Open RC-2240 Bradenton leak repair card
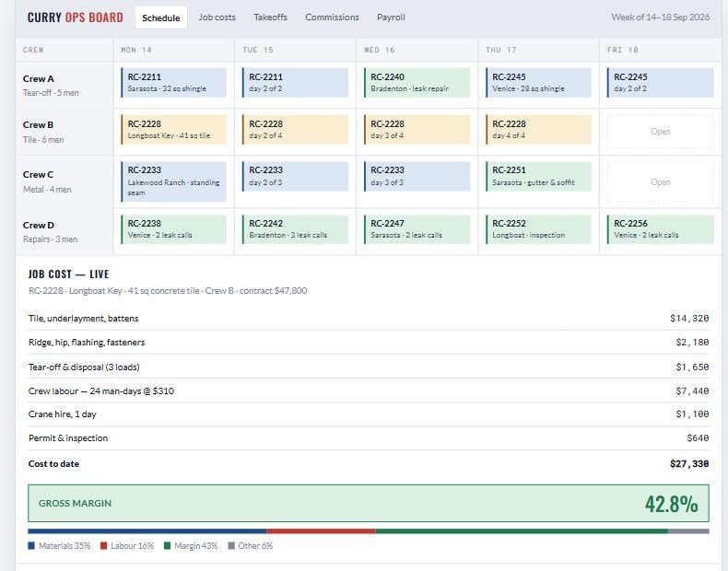 (417, 83)
